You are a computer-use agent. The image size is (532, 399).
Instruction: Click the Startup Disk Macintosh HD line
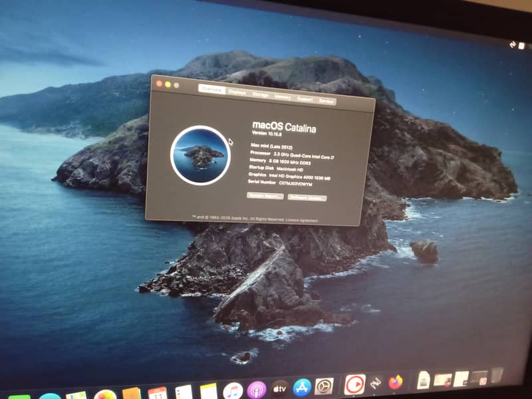coord(276,168)
